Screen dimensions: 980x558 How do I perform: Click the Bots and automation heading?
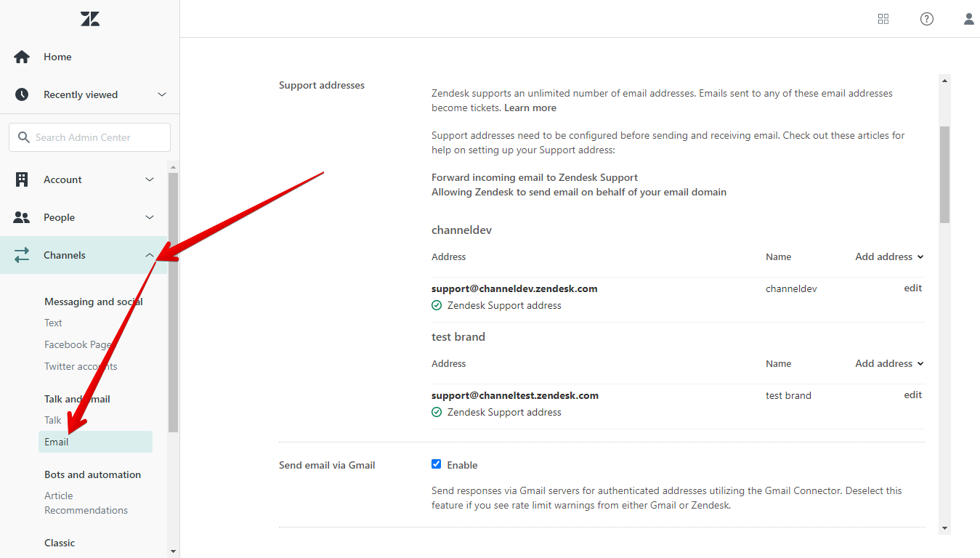(92, 474)
